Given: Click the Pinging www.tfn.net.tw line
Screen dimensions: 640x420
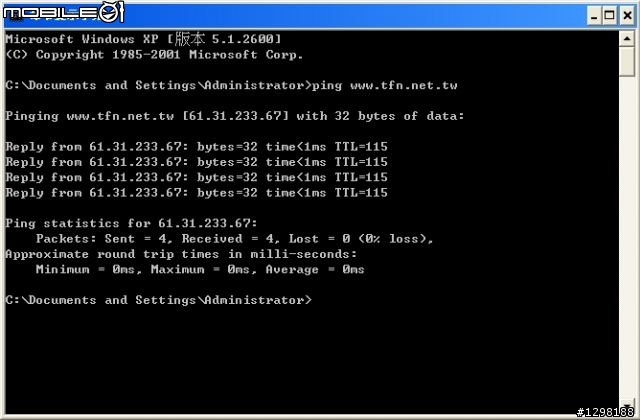Looking at the screenshot, I should (x=235, y=116).
